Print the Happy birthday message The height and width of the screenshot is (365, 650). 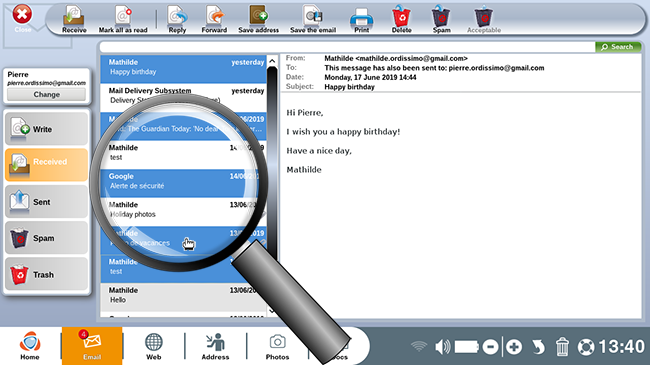click(x=361, y=19)
